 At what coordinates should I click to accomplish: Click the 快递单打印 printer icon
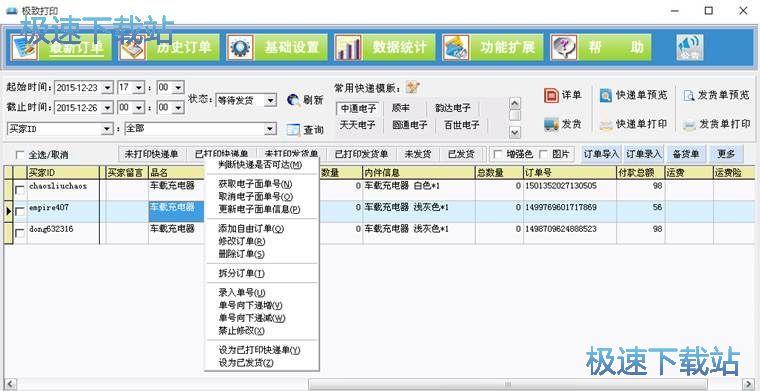(x=606, y=125)
